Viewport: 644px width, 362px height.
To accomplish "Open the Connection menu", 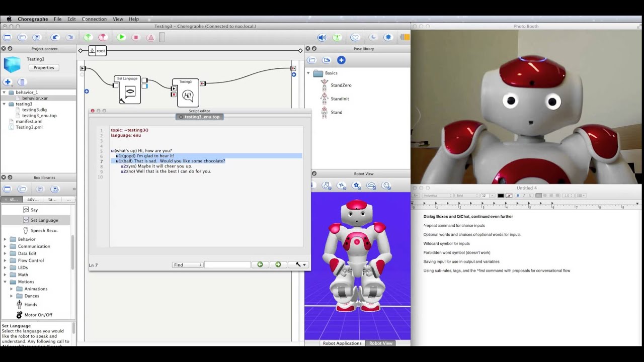I will point(94,19).
